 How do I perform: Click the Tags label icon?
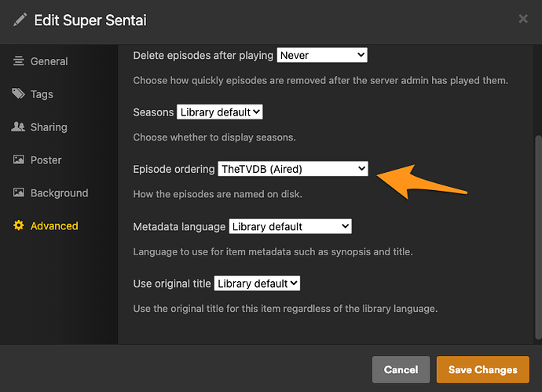pos(18,93)
